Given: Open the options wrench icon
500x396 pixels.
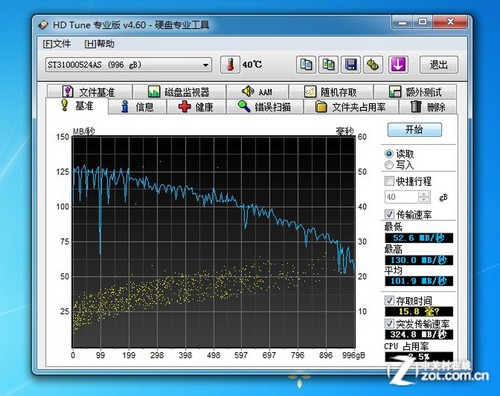Looking at the screenshot, I should click(x=373, y=64).
